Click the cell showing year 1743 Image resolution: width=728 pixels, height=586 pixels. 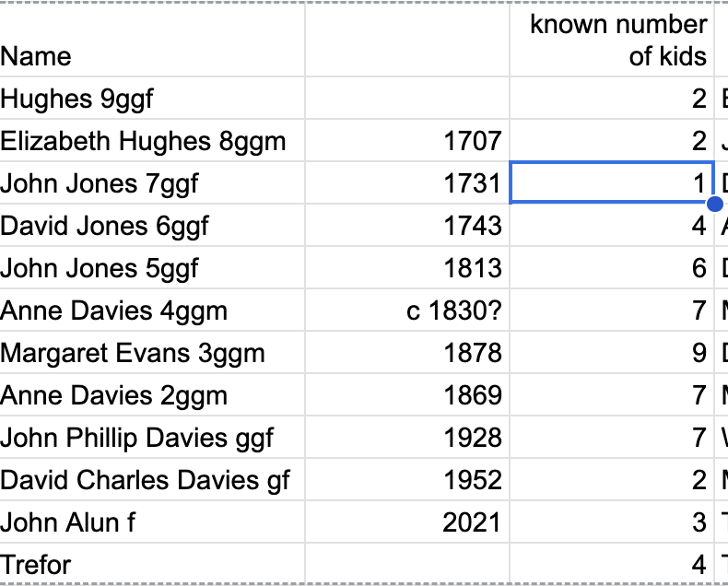(406, 226)
